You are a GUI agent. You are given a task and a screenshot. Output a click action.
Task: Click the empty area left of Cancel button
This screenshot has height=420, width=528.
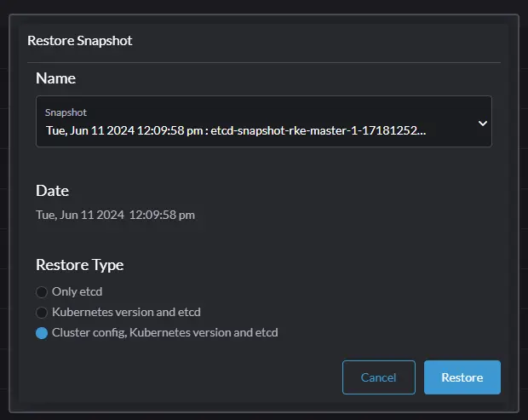187,377
